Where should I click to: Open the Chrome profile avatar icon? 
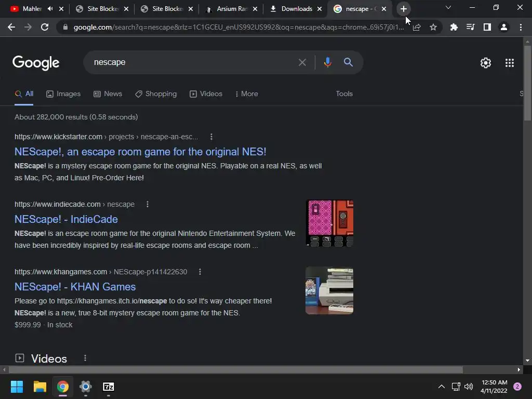tap(504, 27)
